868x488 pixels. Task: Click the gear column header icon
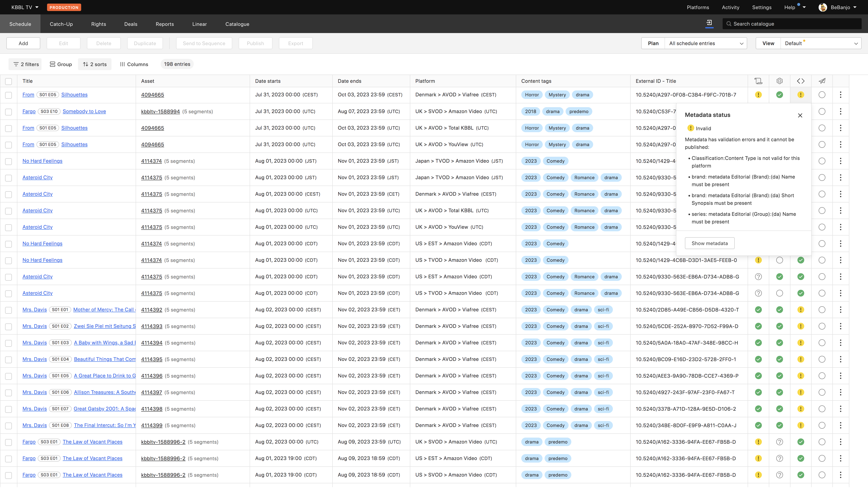point(779,81)
